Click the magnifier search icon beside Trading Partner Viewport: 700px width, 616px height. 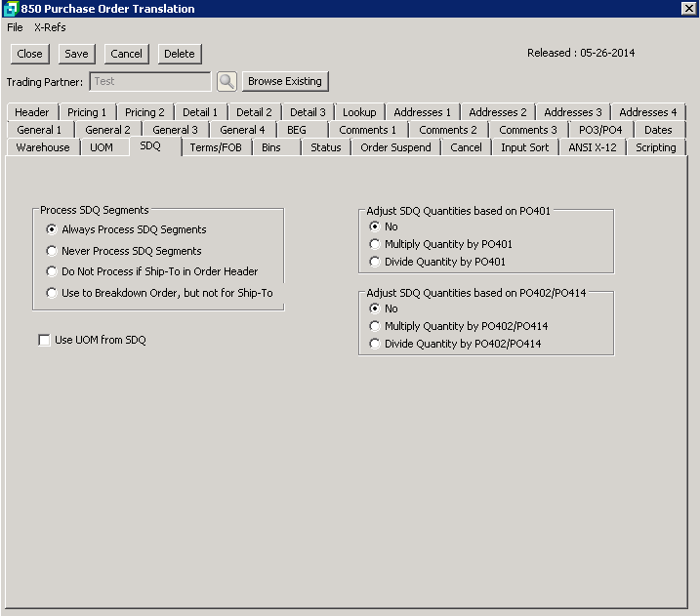click(226, 81)
